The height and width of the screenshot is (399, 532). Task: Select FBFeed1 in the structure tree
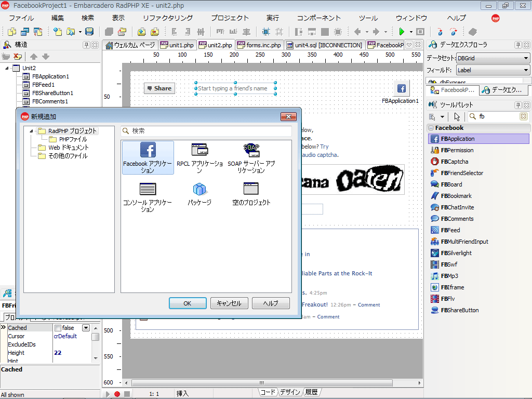(43, 85)
